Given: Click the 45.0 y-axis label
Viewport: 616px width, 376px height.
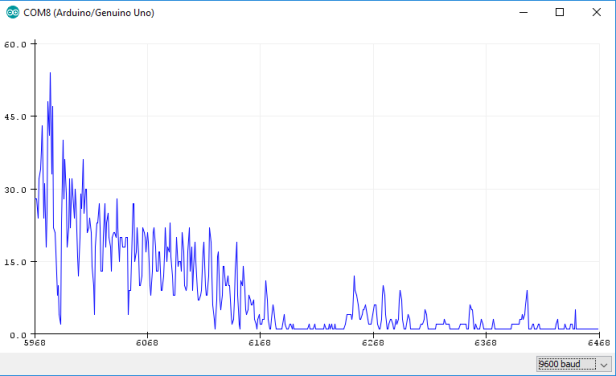Looking at the screenshot, I should [15, 117].
